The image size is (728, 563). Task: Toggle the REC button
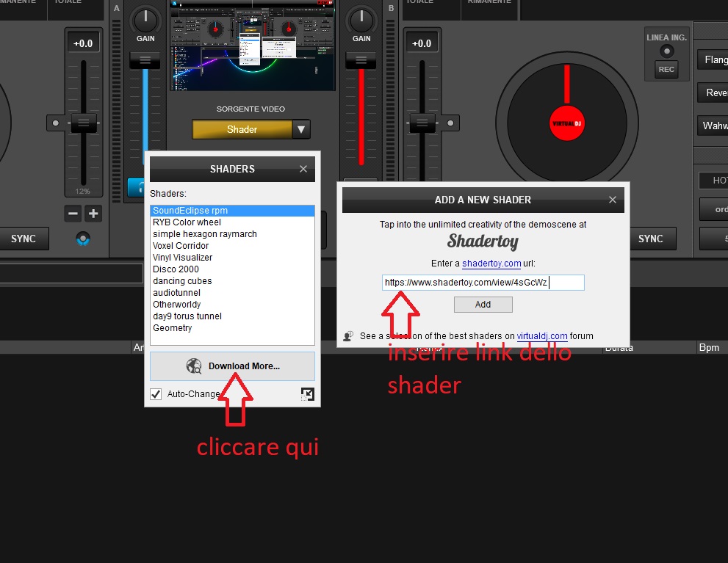coord(666,69)
